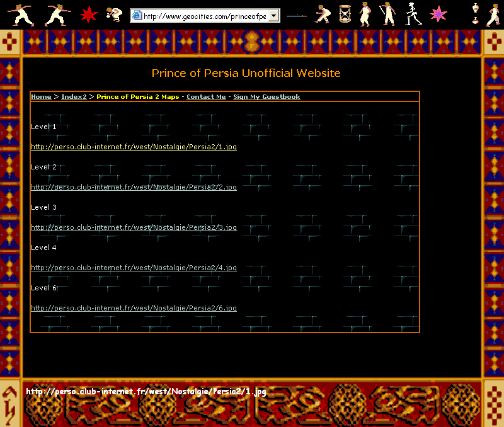Open the Level 6 map link 6.jpg

pos(134,308)
